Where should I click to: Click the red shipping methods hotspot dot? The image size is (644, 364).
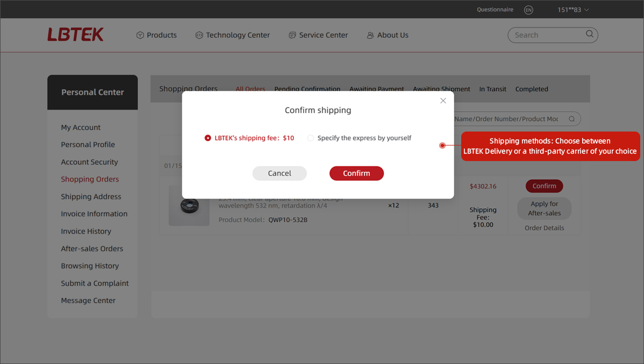(x=442, y=145)
